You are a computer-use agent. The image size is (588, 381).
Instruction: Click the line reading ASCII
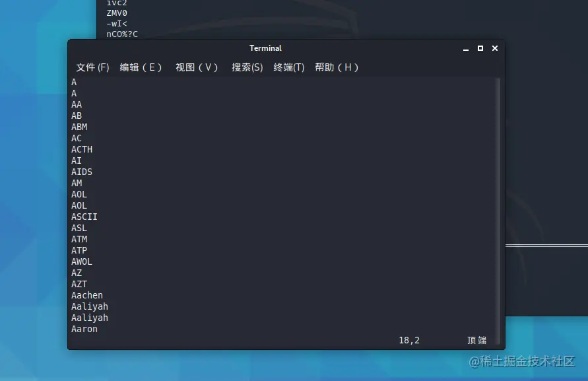[84, 217]
